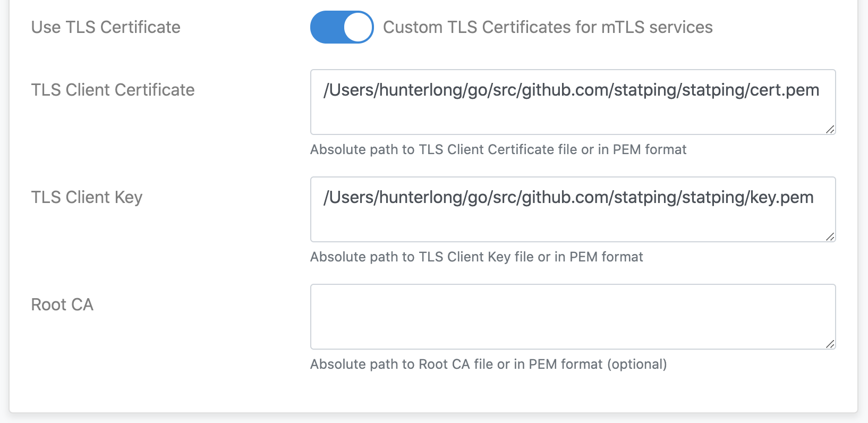Click the Use TLS Certificate label

105,27
